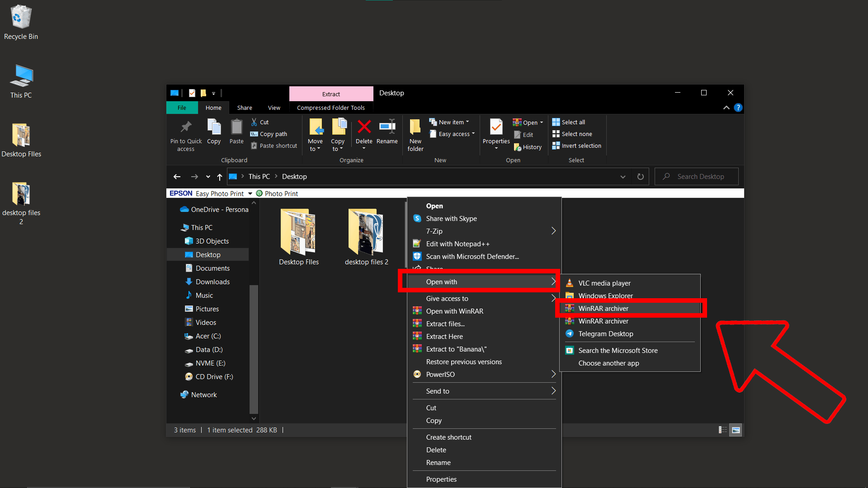Open the Compressed Folder Tools tab
The height and width of the screenshot is (488, 868).
point(330,108)
